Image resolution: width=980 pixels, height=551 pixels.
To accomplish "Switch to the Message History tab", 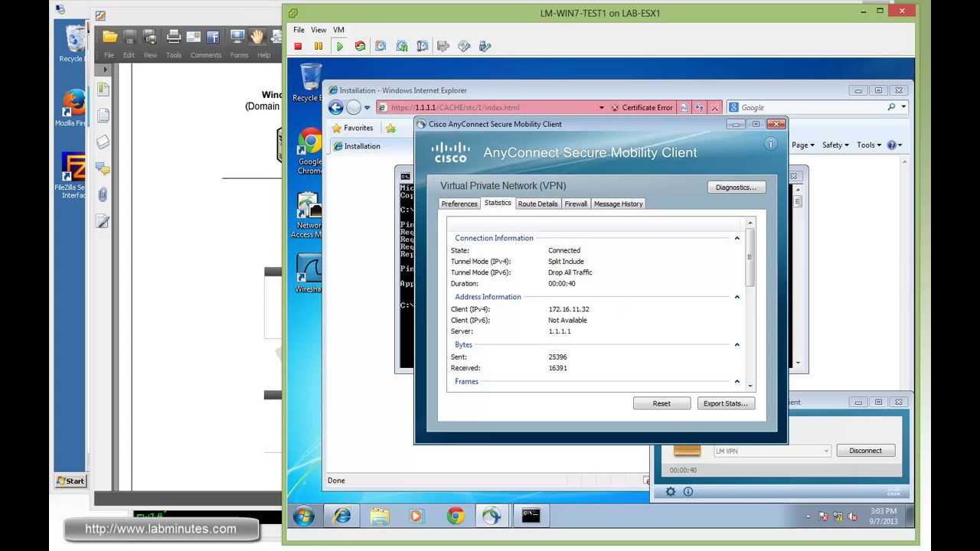I will tap(618, 204).
